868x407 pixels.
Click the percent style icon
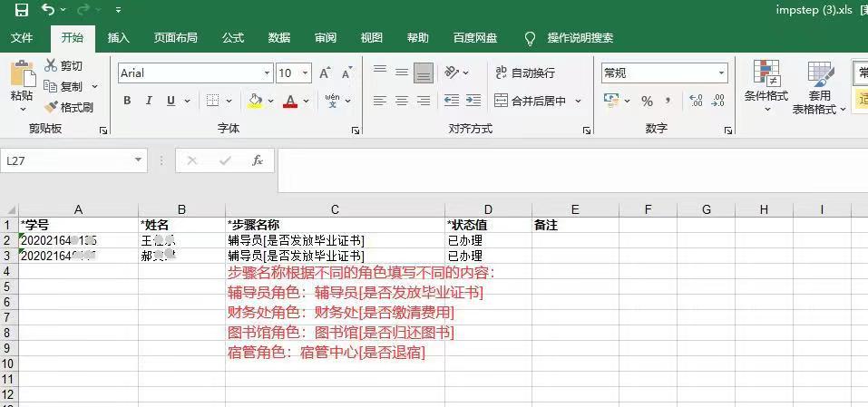tap(647, 101)
